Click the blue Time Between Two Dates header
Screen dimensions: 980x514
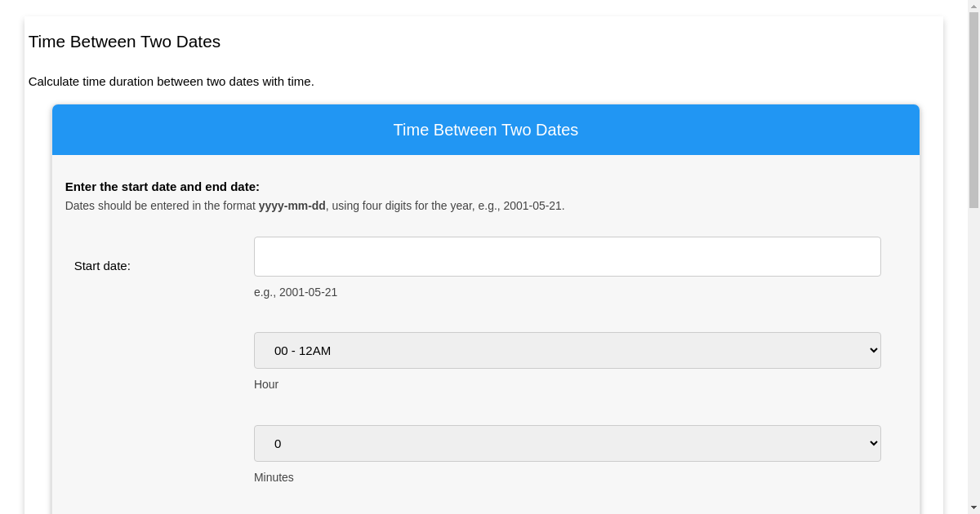(x=485, y=130)
